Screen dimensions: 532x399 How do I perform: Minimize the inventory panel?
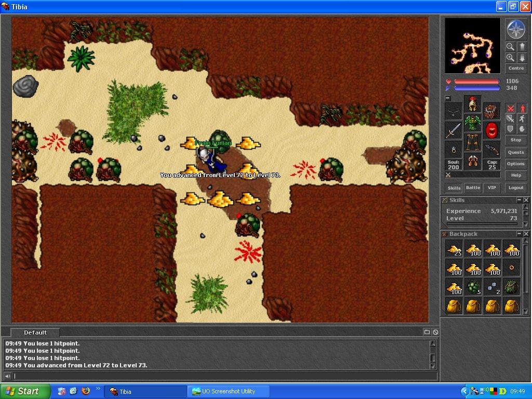click(448, 98)
